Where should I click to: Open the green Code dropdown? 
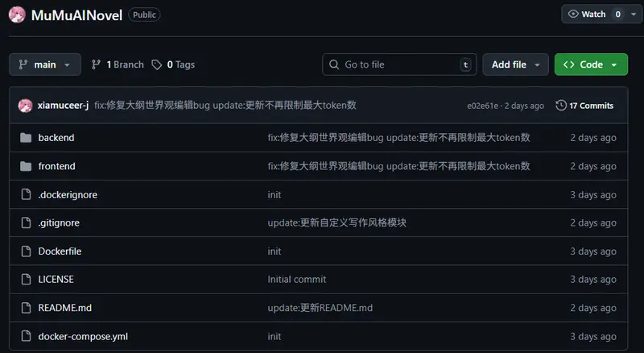(591, 64)
